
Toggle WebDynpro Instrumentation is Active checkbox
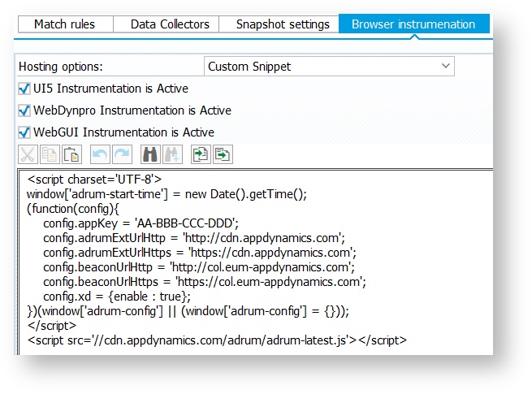(x=24, y=110)
